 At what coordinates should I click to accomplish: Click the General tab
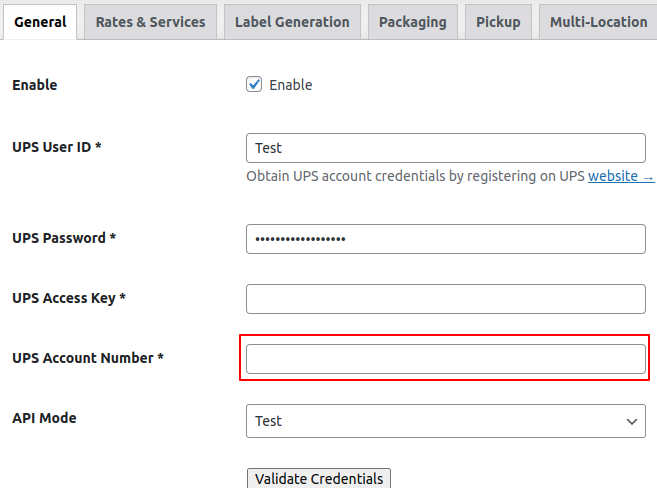[40, 22]
